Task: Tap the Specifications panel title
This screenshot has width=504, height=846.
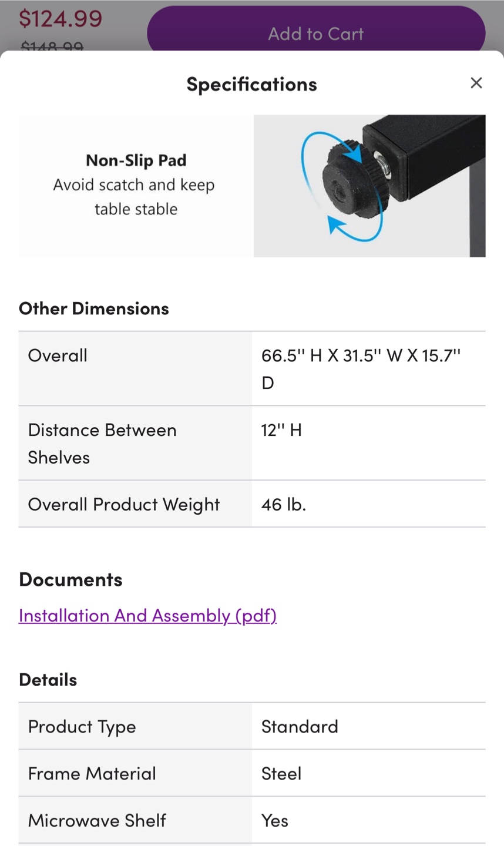Action: click(251, 84)
